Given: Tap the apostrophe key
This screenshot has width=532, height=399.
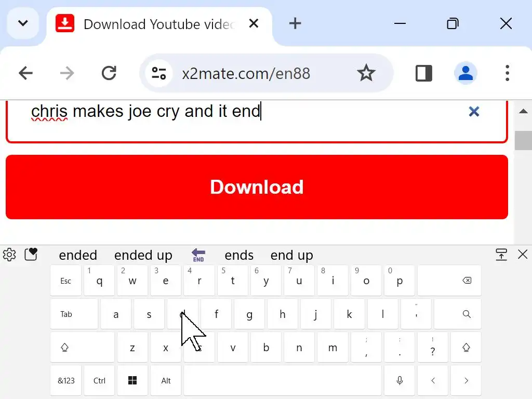Looking at the screenshot, I should point(416,314).
